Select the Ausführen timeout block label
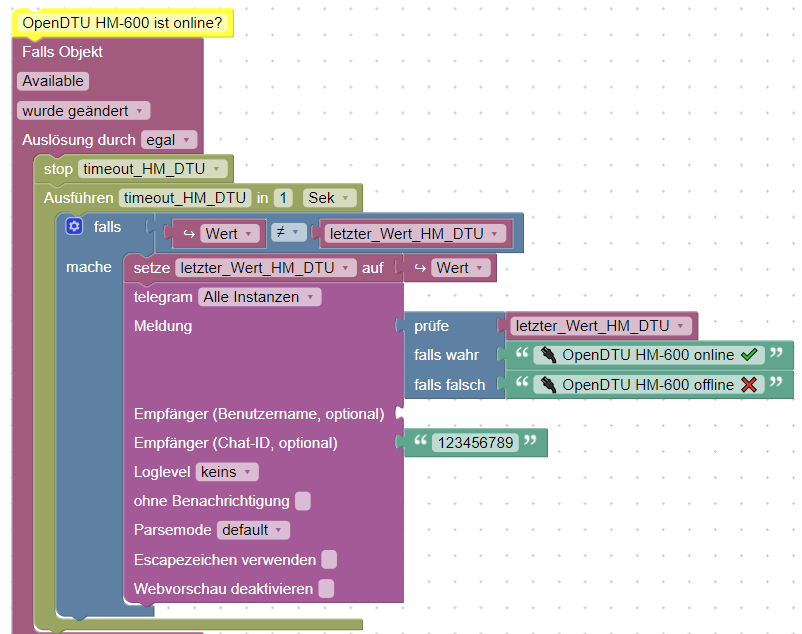 point(78,198)
